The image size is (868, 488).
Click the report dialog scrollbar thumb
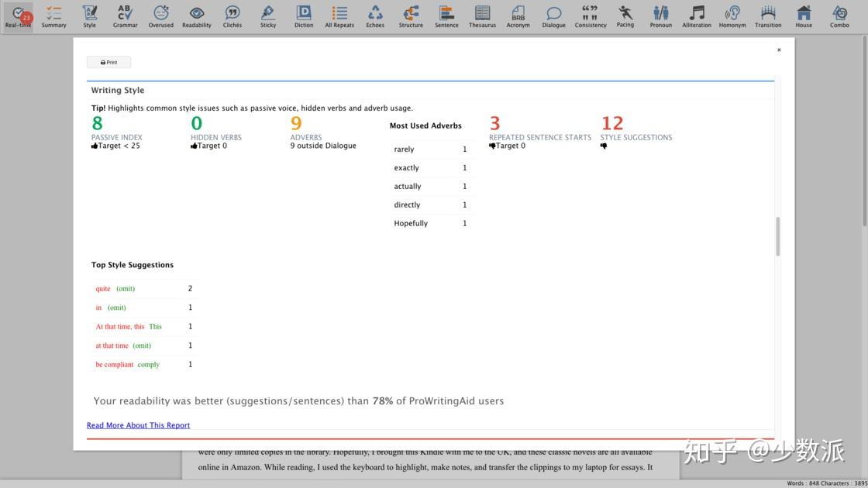[778, 236]
